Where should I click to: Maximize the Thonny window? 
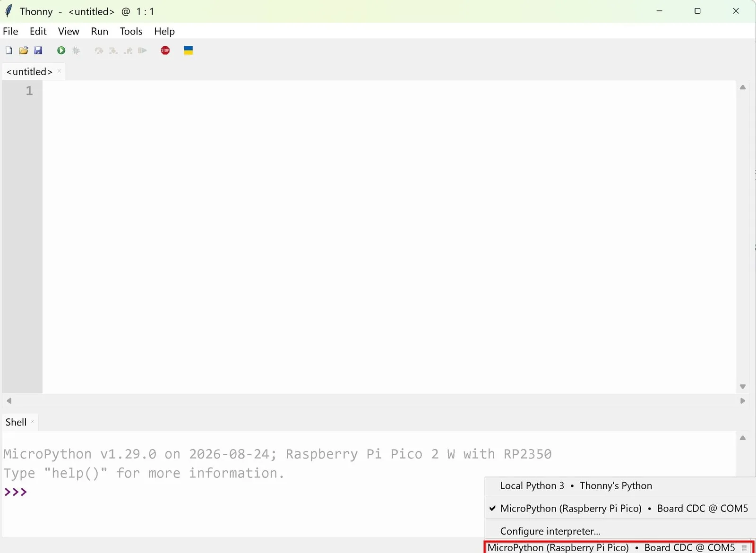(x=697, y=11)
